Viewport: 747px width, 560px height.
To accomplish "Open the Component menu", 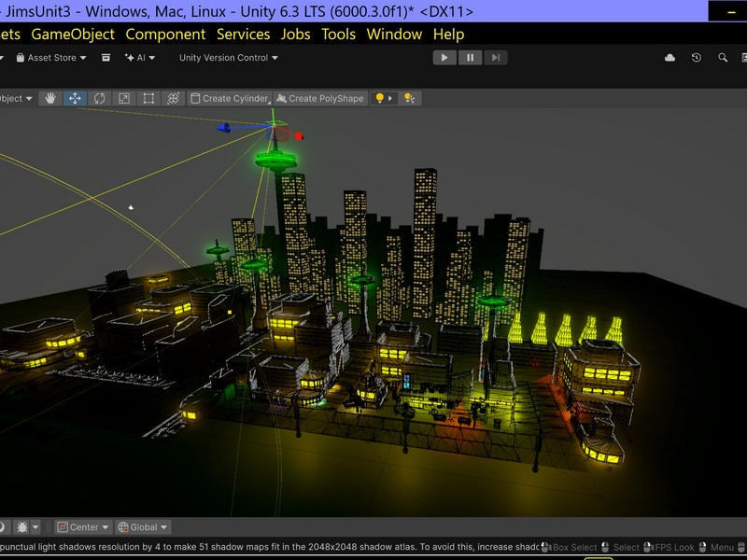I will [x=165, y=34].
